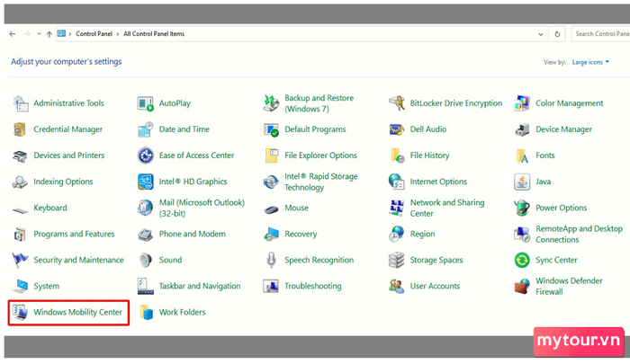Open the Administrative Tools icon
Viewport: 630px width, 364px height.
pyautogui.click(x=20, y=103)
